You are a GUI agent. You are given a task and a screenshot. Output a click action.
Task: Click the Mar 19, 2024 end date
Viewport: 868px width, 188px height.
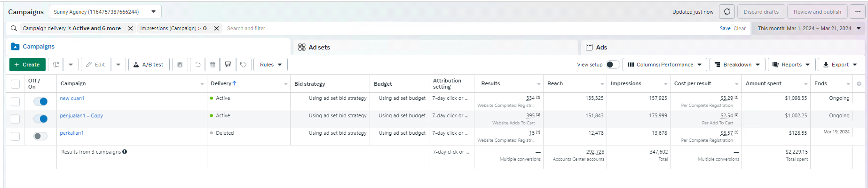(836, 132)
